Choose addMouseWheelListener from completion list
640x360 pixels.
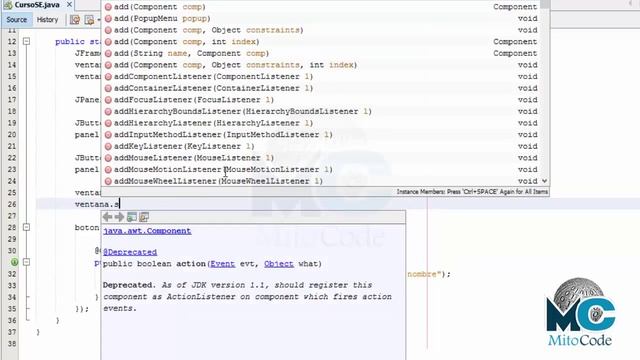pyautogui.click(x=322, y=181)
